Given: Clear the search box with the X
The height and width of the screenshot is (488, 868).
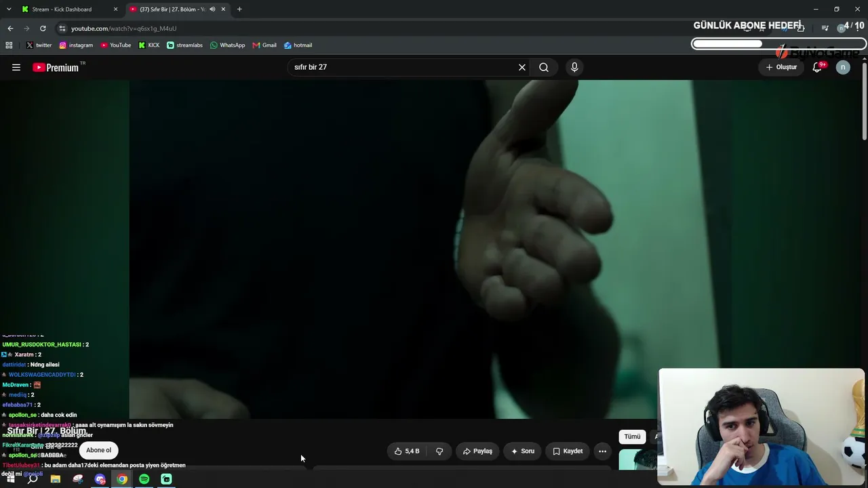Looking at the screenshot, I should [522, 67].
